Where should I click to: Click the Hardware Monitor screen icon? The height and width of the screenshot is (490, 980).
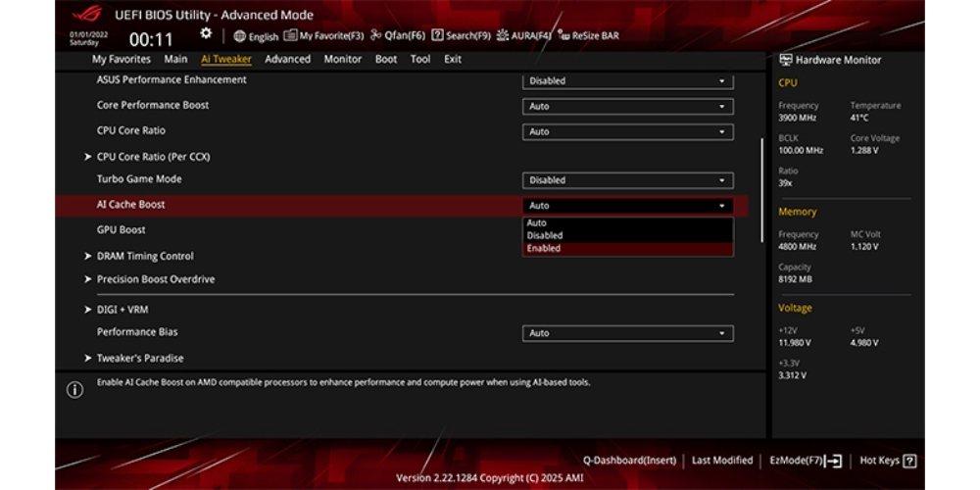coord(786,60)
